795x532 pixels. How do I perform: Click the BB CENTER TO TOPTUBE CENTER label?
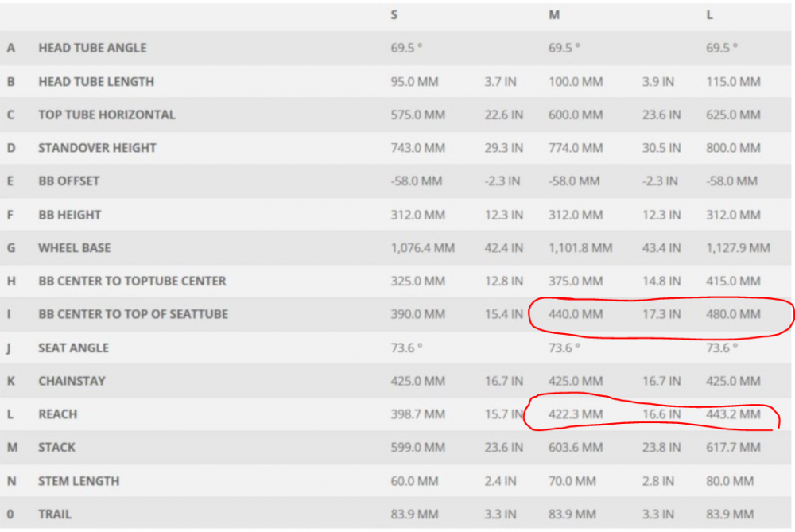(132, 282)
